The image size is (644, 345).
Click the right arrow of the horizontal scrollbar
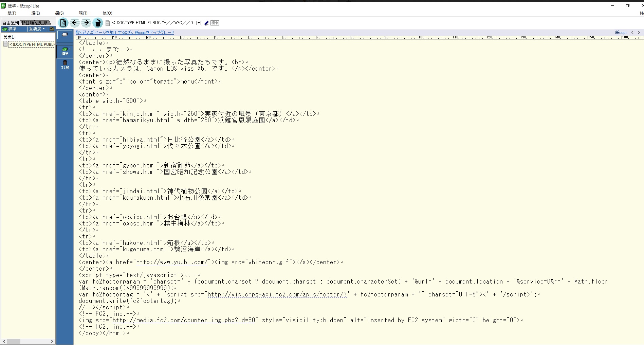(x=52, y=341)
